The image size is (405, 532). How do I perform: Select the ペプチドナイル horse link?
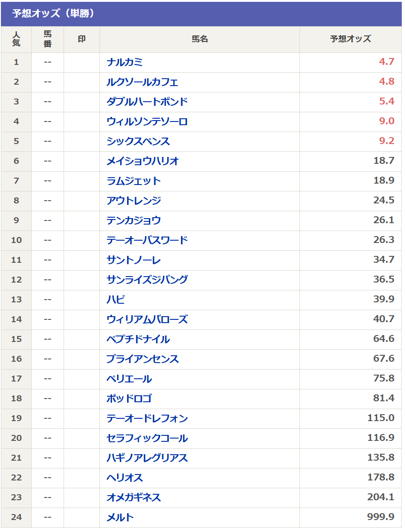[138, 339]
